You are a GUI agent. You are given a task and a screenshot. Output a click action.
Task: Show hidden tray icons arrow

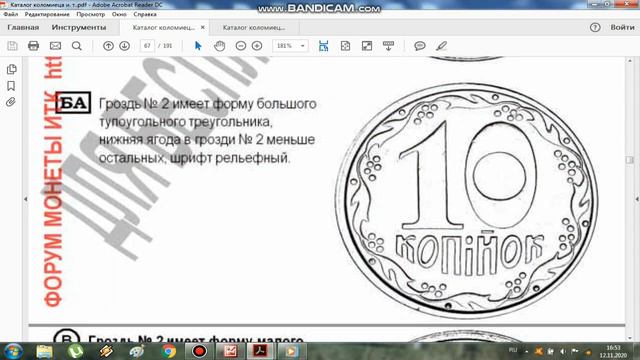tap(527, 351)
